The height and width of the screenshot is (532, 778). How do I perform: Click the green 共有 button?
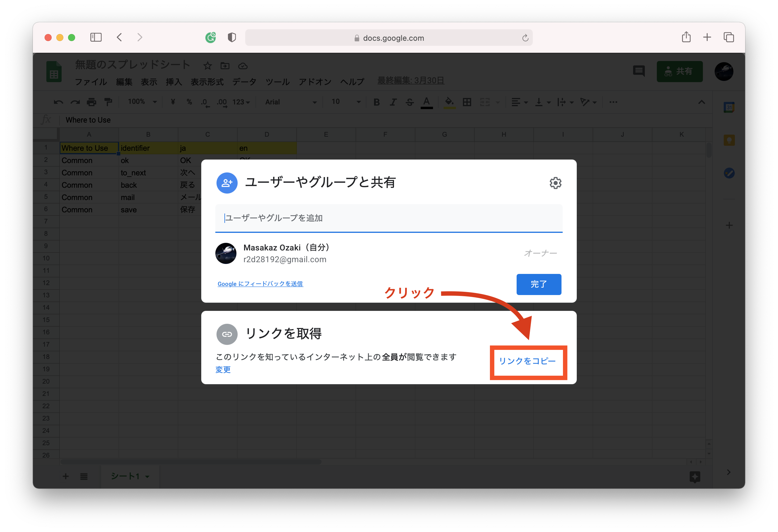tap(680, 71)
